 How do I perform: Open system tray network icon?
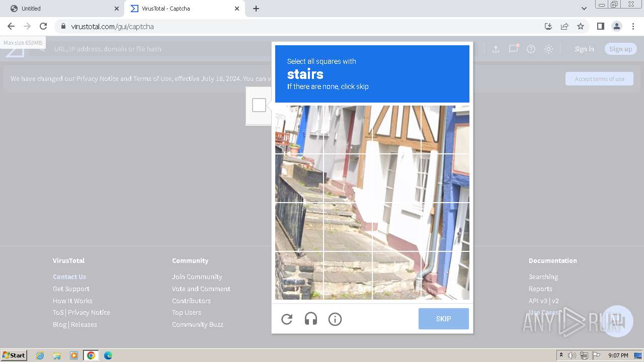[584, 355]
